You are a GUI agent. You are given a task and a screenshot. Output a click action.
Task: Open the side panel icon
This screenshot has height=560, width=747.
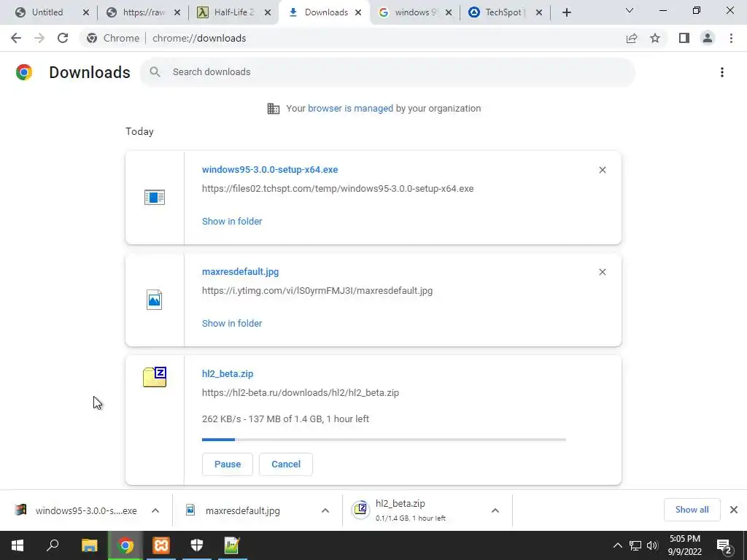click(684, 38)
